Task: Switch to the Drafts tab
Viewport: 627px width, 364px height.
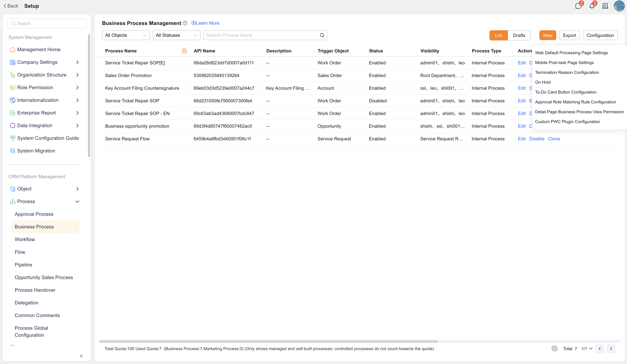Action: 519,35
